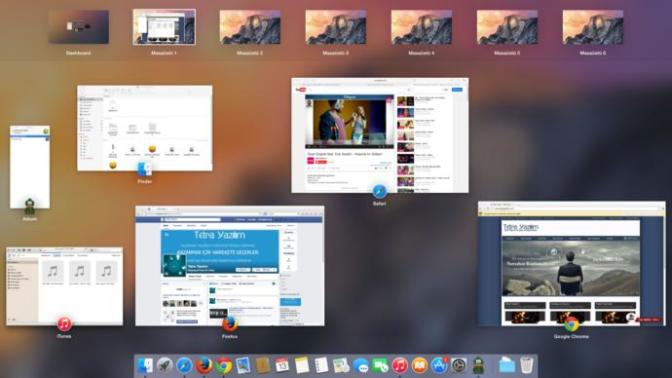
Task: Switch to the Masaüstü 3 desktop
Action: (x=336, y=27)
